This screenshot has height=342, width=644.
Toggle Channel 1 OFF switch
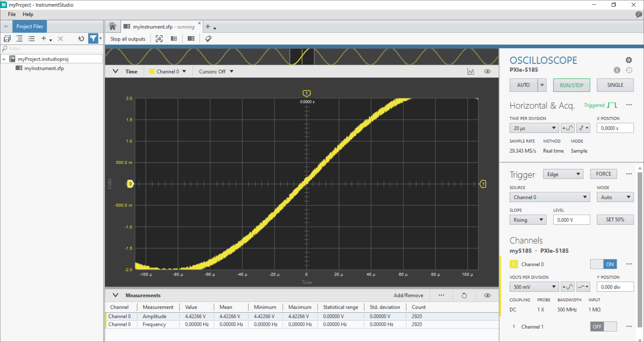[x=603, y=327]
